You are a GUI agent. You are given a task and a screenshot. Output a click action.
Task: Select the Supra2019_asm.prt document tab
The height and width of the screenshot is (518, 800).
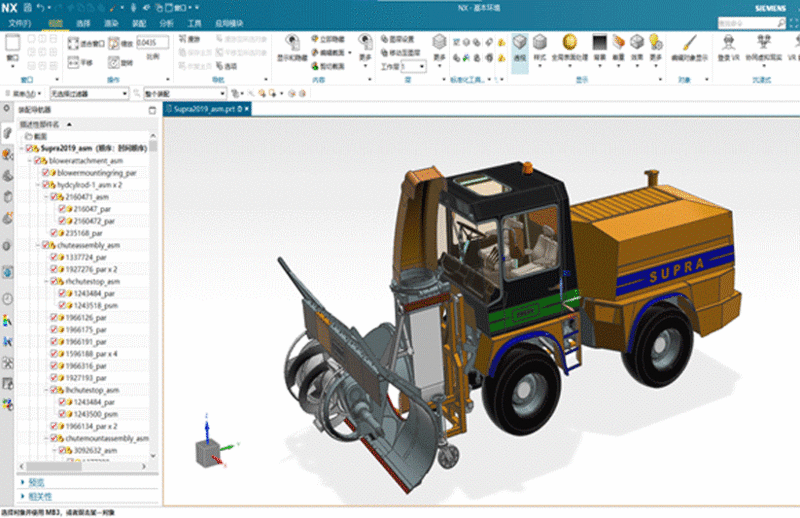[x=207, y=109]
